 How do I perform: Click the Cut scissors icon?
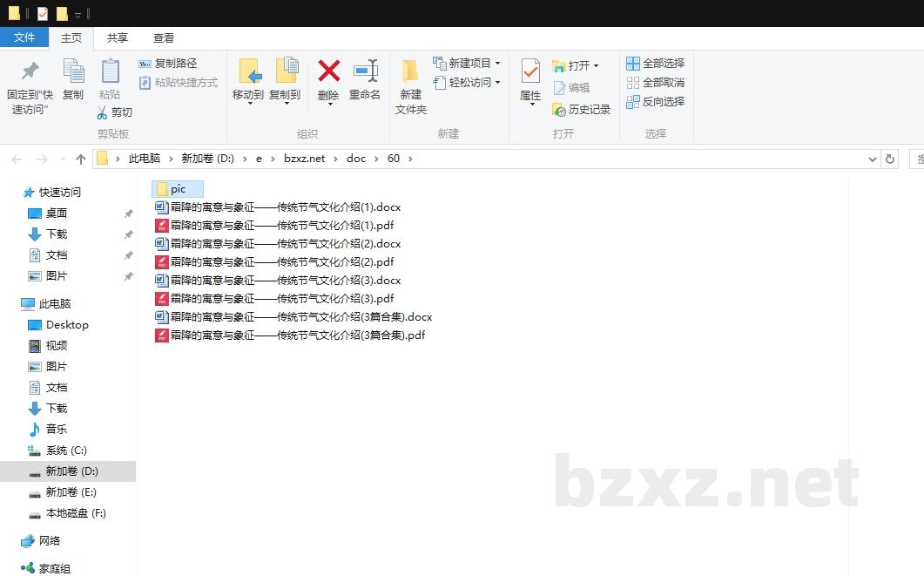pyautogui.click(x=102, y=112)
